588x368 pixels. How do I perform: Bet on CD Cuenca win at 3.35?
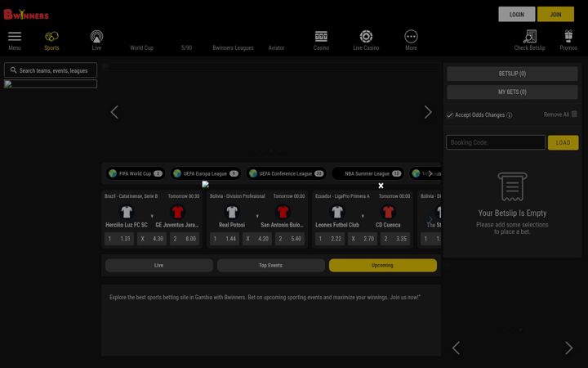click(x=395, y=239)
